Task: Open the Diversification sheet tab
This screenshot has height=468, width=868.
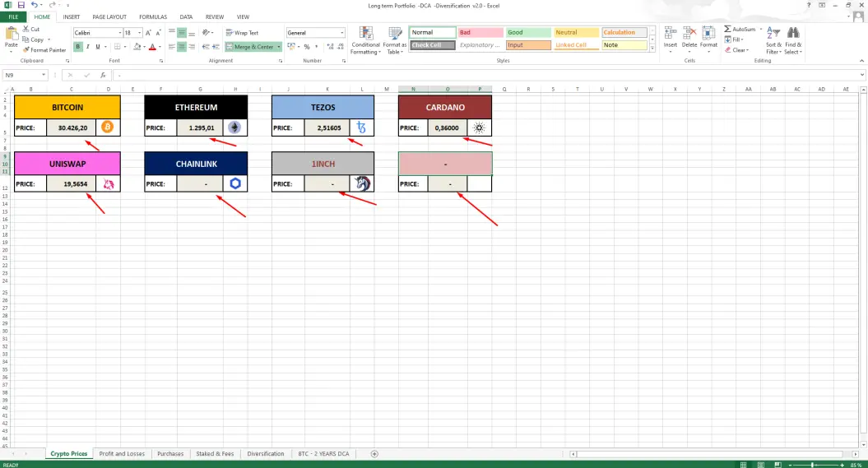Action: [266, 454]
